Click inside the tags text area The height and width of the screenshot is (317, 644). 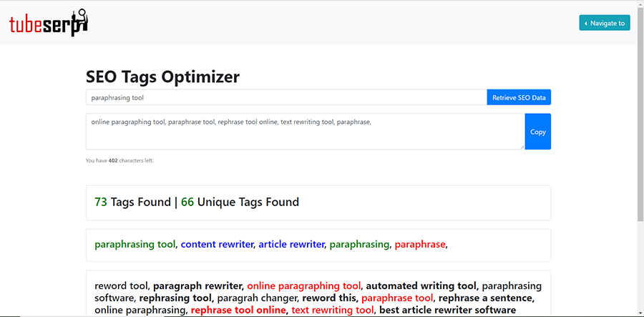coord(305,132)
